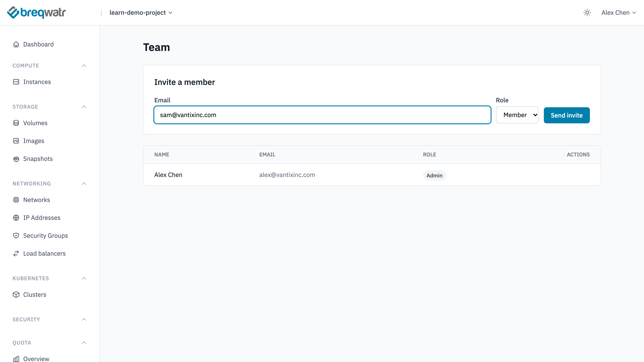
Task: Click the breqwatr logo
Action: (36, 13)
